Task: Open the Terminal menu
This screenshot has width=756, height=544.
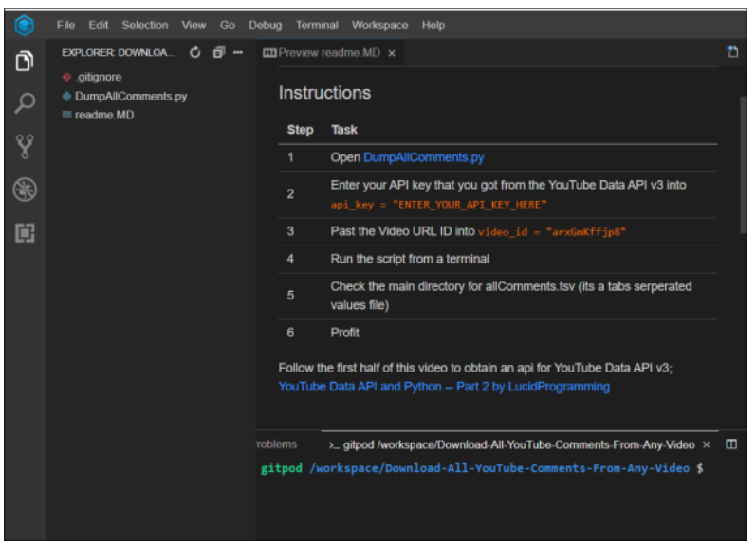Action: pyautogui.click(x=317, y=26)
